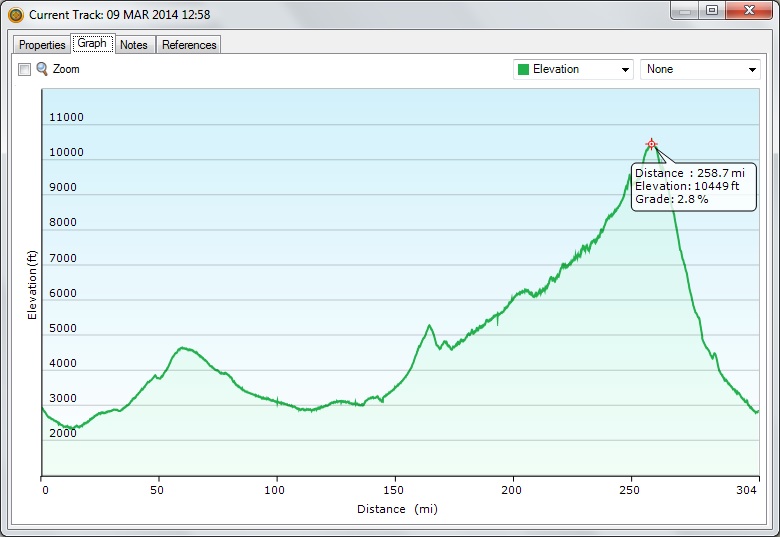Click the 8000 elevation axis label

(63, 222)
